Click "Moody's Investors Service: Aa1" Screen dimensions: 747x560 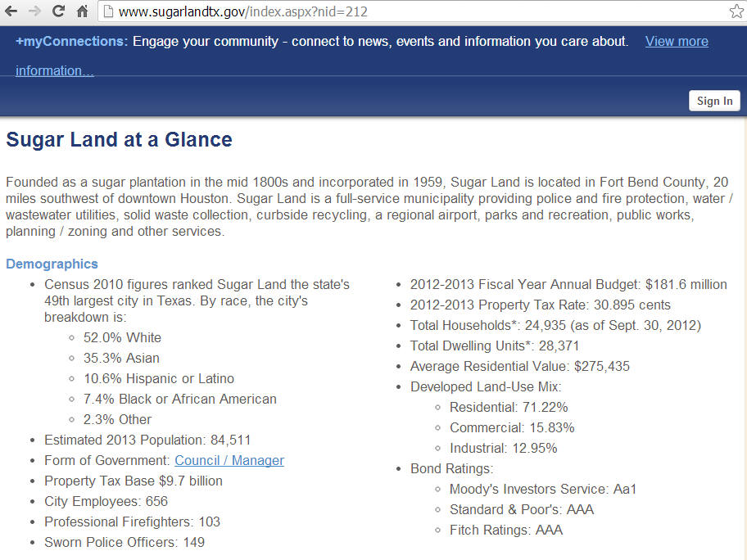[x=543, y=490]
